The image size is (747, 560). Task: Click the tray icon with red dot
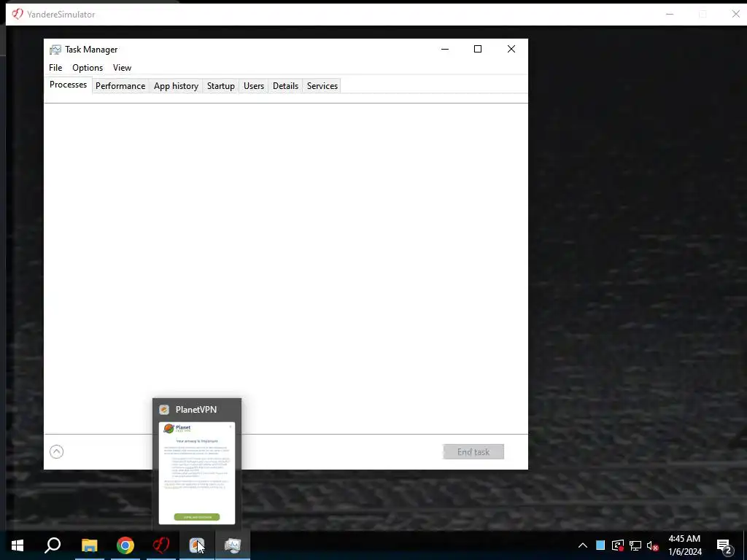pos(618,545)
